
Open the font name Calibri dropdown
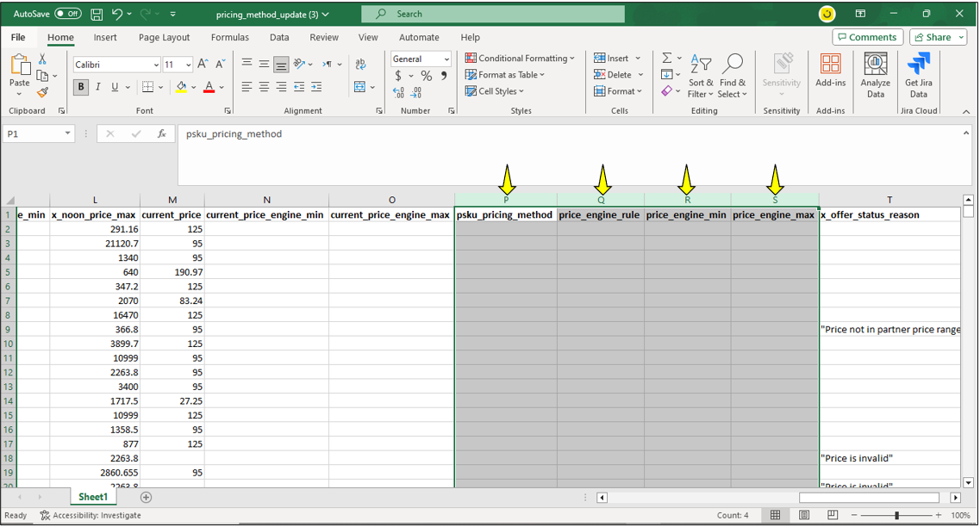[156, 65]
